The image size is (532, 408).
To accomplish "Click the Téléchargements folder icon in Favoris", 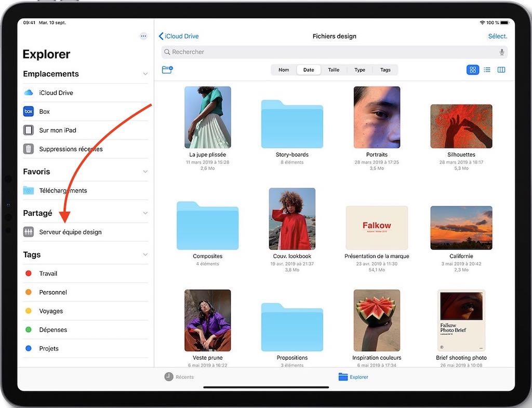I will tap(29, 191).
